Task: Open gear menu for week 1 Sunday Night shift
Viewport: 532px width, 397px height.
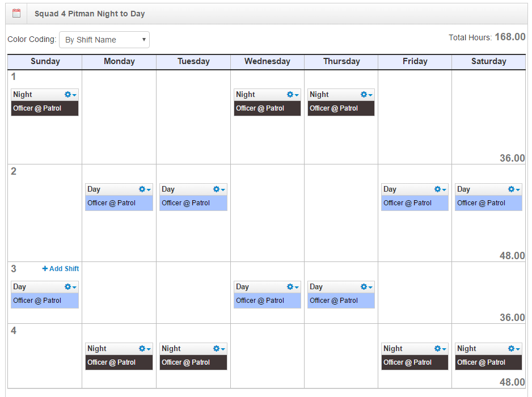Action: 70,95
